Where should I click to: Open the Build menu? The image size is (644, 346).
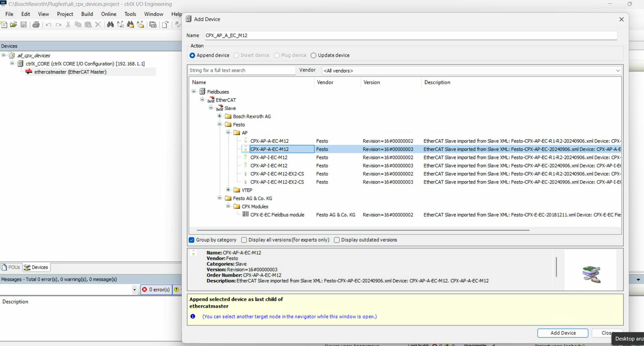87,14
